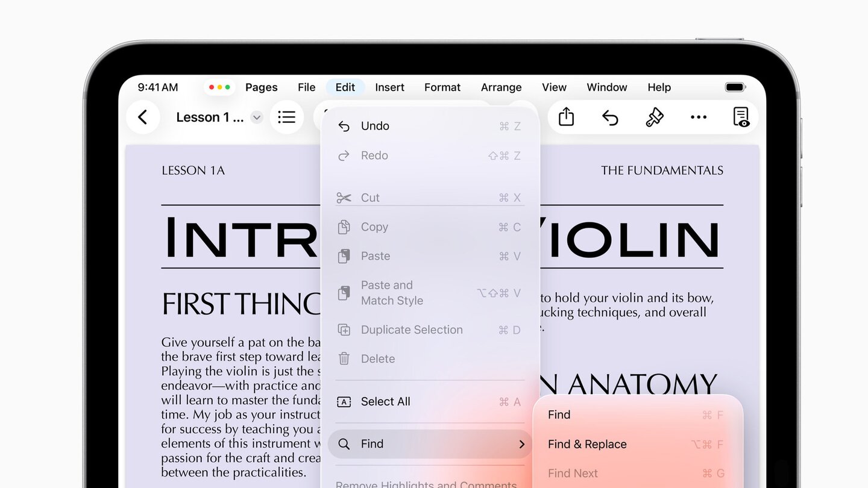Open the Insert menu
Screen dimensions: 868x488
pyautogui.click(x=389, y=87)
